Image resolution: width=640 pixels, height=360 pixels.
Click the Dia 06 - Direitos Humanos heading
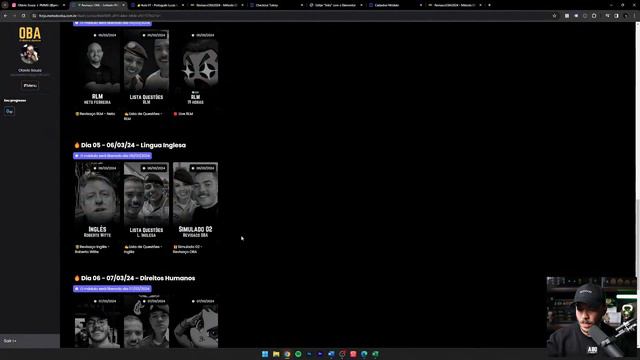138,278
